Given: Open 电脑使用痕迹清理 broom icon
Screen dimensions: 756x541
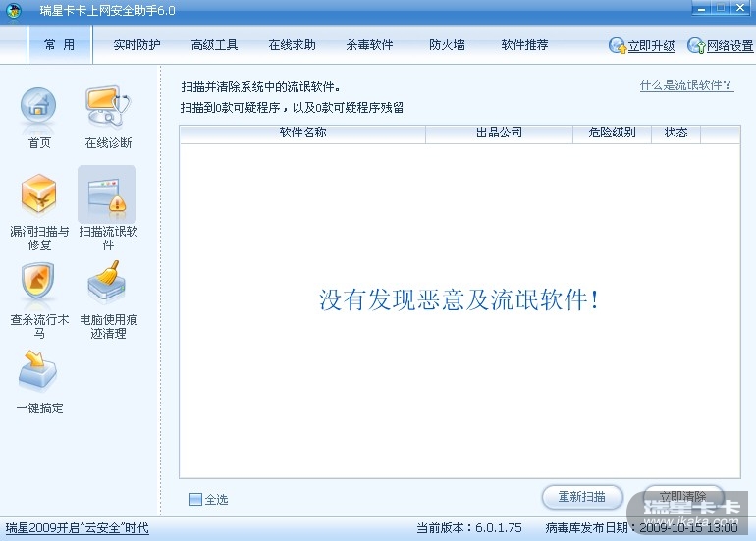Looking at the screenshot, I should pyautogui.click(x=107, y=281).
